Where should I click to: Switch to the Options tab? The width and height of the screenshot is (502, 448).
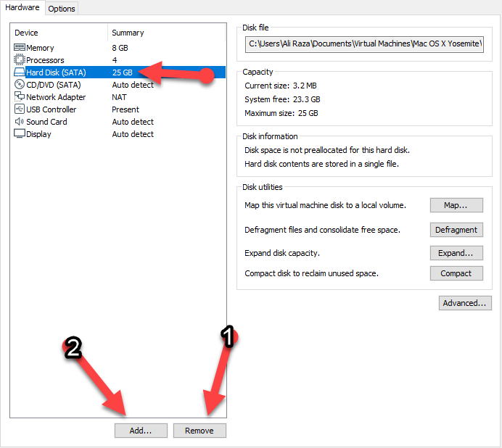[62, 9]
